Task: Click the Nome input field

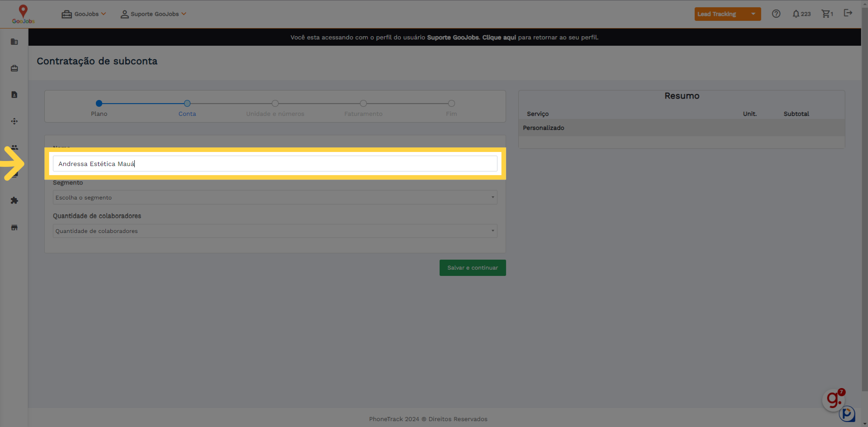Action: pyautogui.click(x=275, y=164)
